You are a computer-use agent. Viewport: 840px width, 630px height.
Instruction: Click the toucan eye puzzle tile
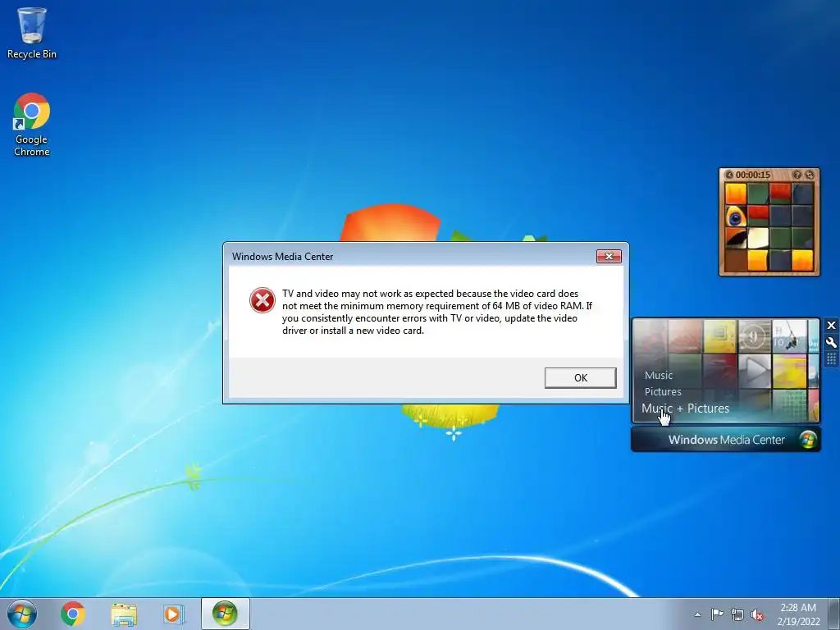click(736, 217)
